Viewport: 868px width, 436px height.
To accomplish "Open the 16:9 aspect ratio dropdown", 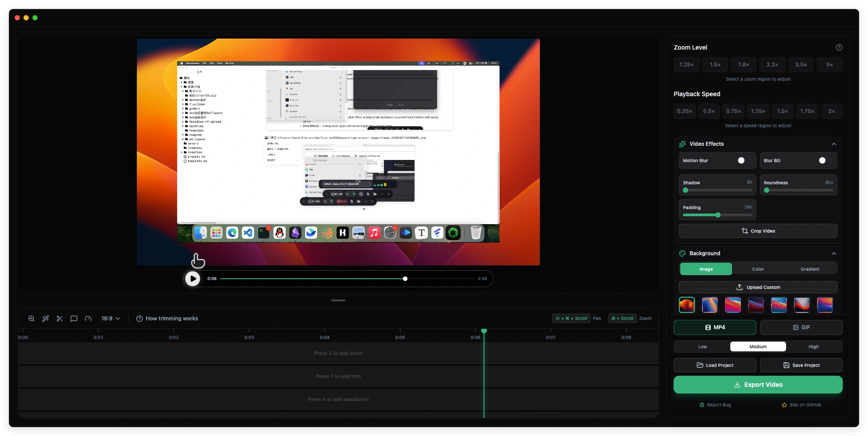I will (x=110, y=319).
